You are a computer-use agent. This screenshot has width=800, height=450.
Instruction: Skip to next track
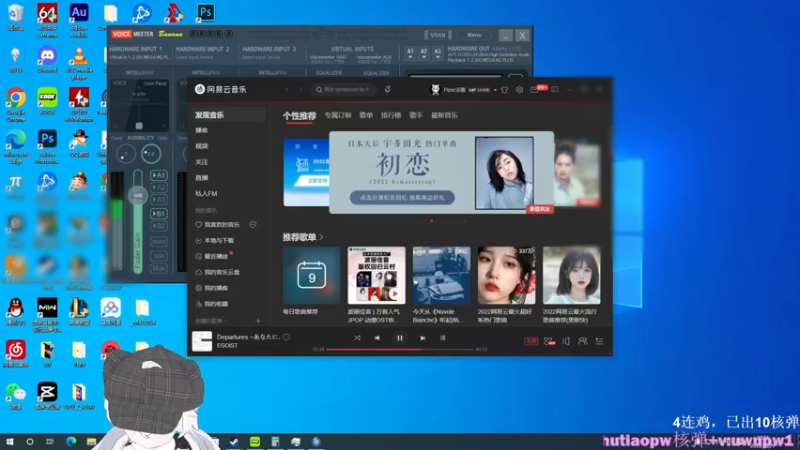[x=422, y=338]
